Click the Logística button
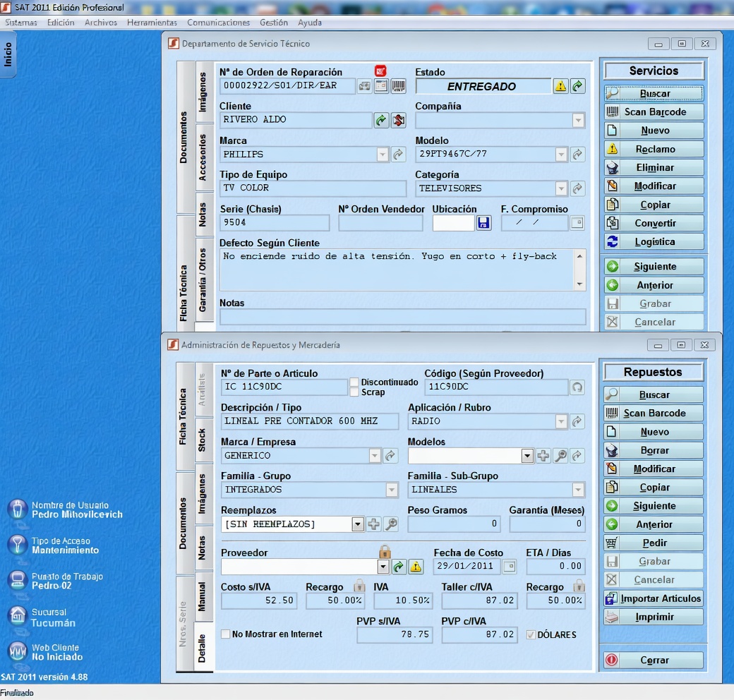734x700 pixels. coord(654,242)
